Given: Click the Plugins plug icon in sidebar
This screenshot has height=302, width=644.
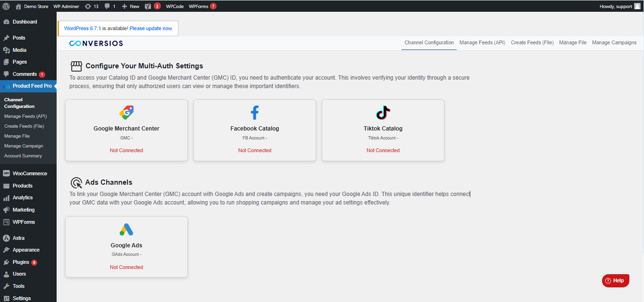Looking at the screenshot, I should click(x=6, y=262).
